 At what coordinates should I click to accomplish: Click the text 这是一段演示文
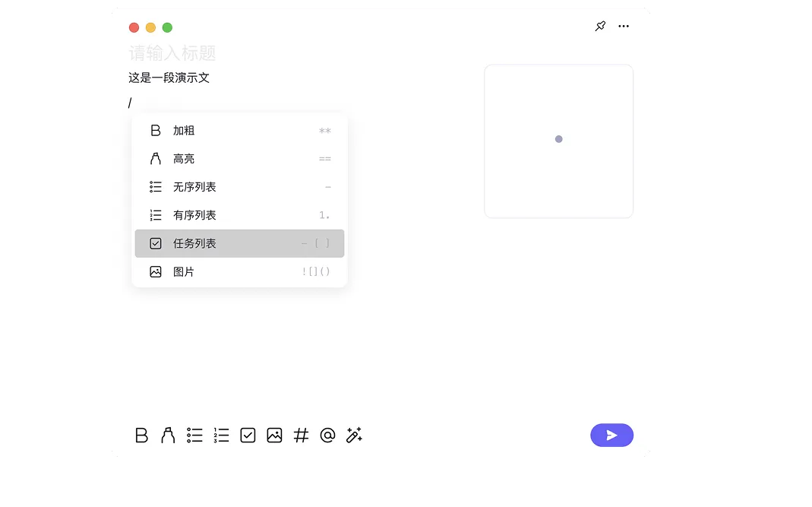click(x=169, y=78)
